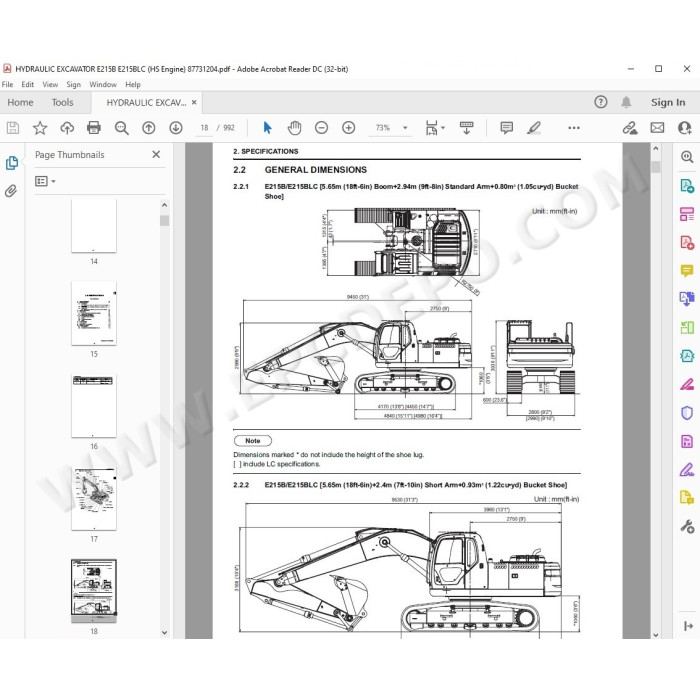Click the Save file icon
The image size is (700, 700).
[13, 128]
